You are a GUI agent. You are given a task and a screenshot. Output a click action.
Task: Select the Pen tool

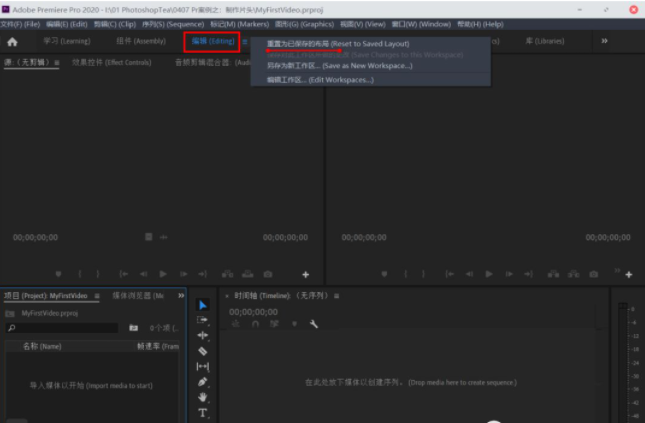pyautogui.click(x=203, y=382)
